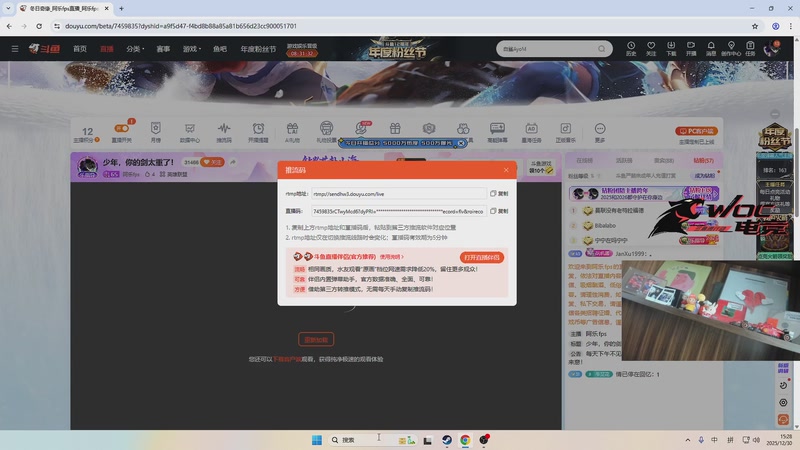Viewport: 800px width, 450px height.
Task: Open the 消息 bell notifications icon
Action: [x=711, y=48]
